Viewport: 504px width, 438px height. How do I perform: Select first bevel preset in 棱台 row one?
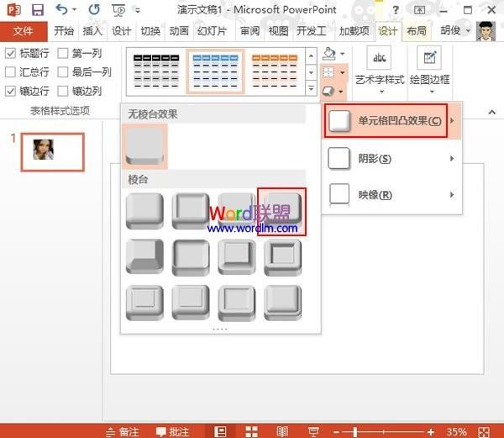click(x=144, y=211)
